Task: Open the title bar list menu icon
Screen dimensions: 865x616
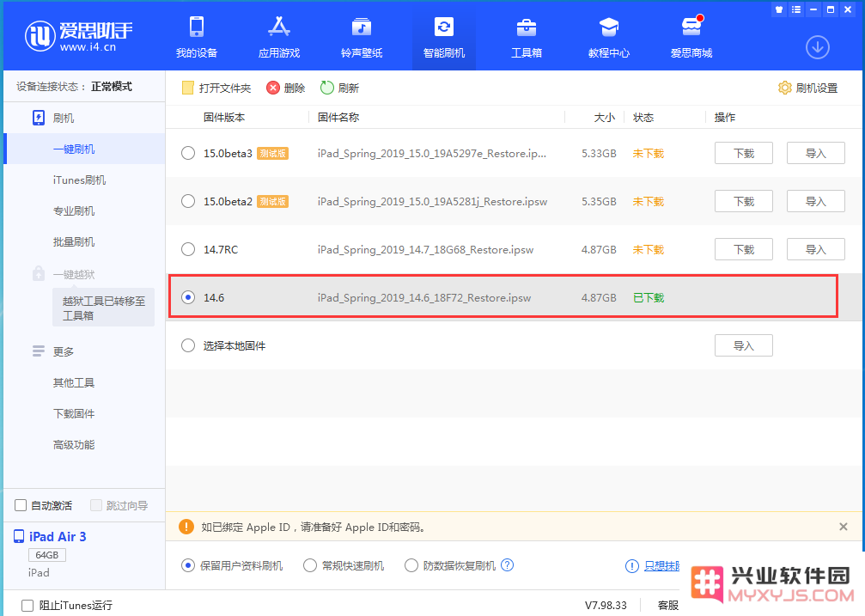Action: click(x=796, y=9)
